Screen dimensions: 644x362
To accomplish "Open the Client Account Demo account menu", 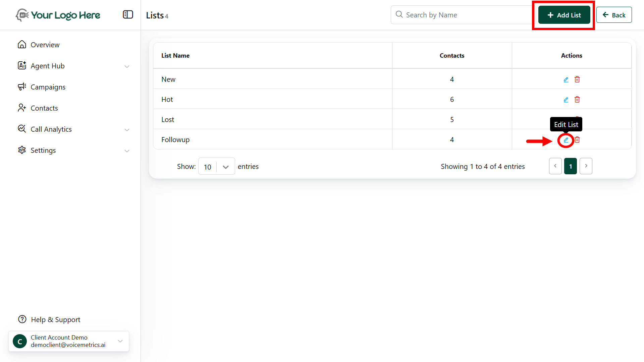I will (69, 341).
